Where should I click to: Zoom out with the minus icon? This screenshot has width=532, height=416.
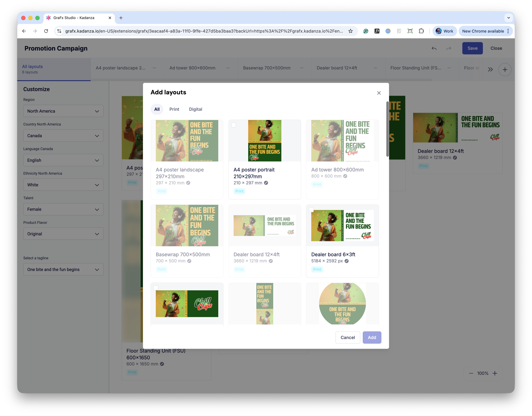tap(471, 373)
